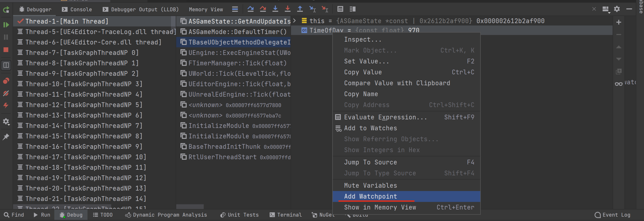
Task: Select the TimeOfDay variable
Action: (x=452, y=30)
